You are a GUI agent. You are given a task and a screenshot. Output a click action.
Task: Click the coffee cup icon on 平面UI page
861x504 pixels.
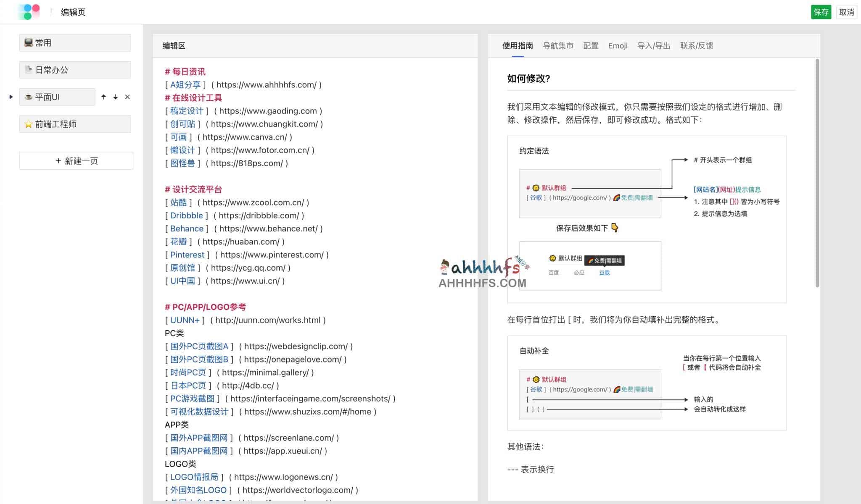(x=28, y=97)
